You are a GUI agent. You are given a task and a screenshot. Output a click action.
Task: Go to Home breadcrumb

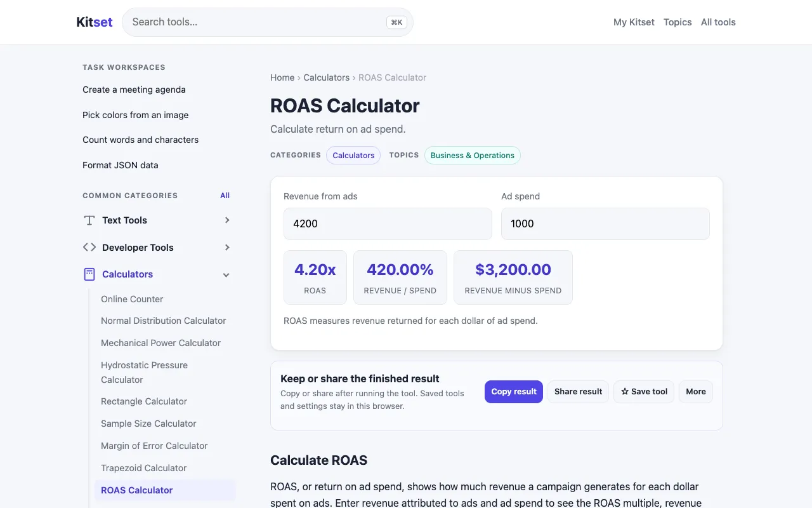click(x=282, y=77)
